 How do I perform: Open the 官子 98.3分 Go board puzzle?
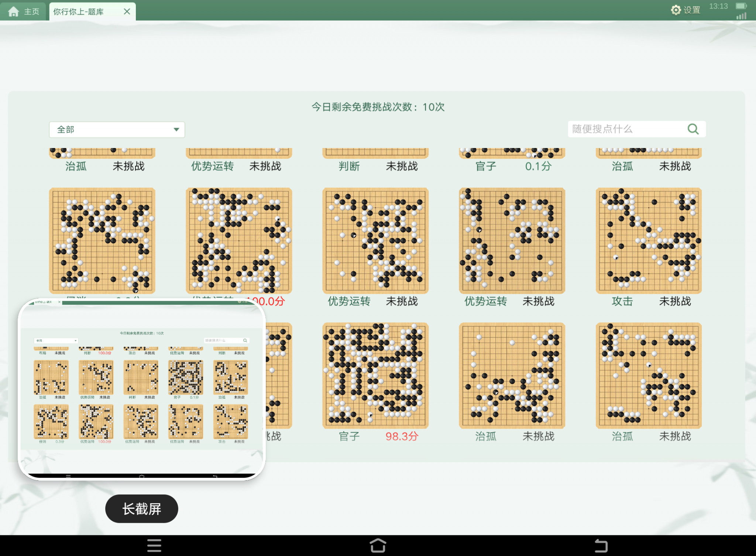pos(375,375)
